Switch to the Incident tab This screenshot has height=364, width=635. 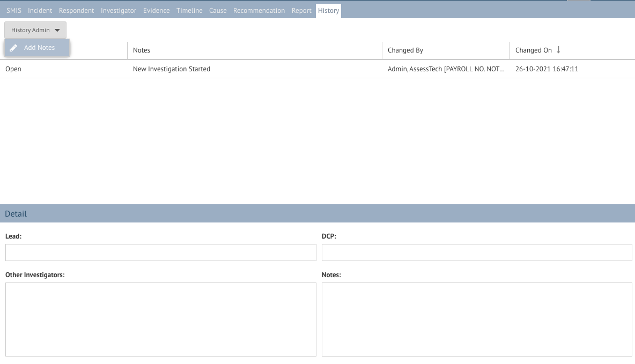tap(40, 11)
